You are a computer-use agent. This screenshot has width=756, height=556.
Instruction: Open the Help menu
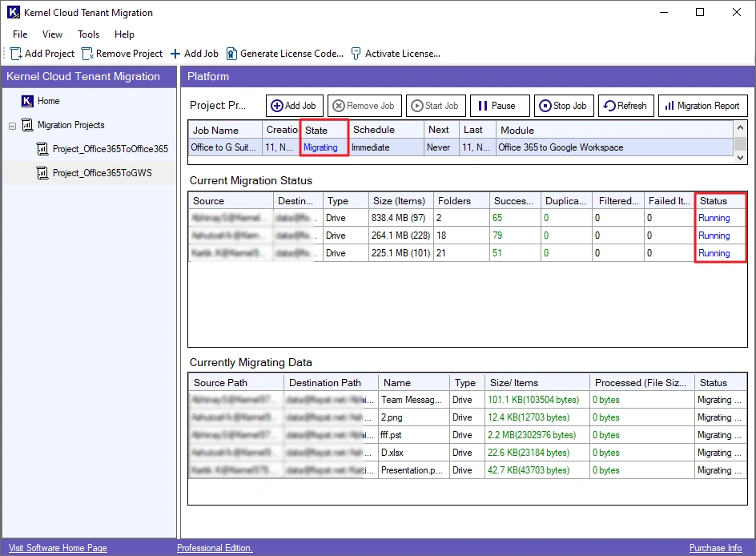point(124,34)
